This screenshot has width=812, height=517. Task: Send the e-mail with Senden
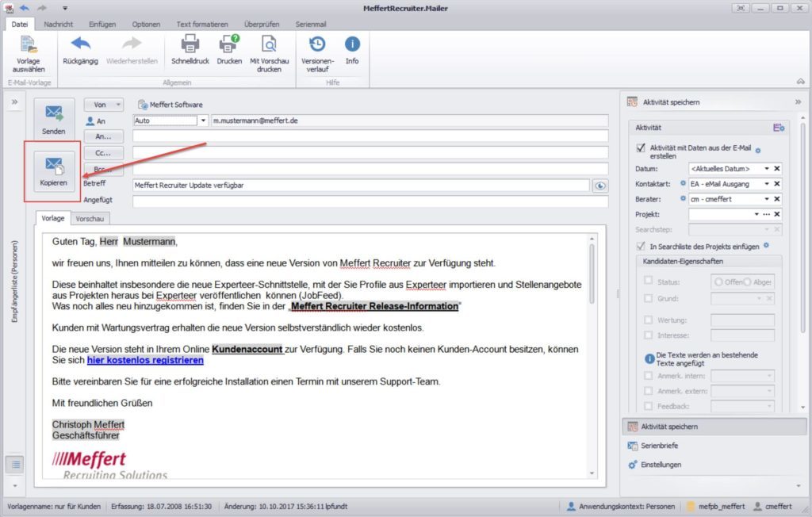coord(54,119)
